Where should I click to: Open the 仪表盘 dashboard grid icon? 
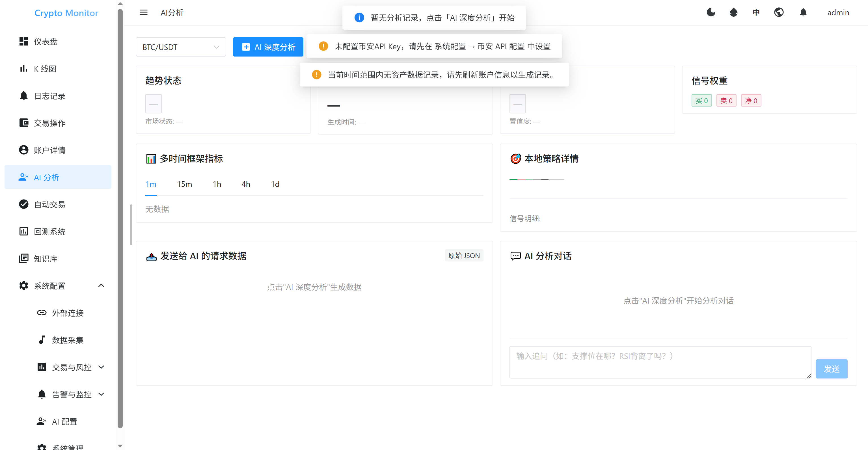point(23,42)
